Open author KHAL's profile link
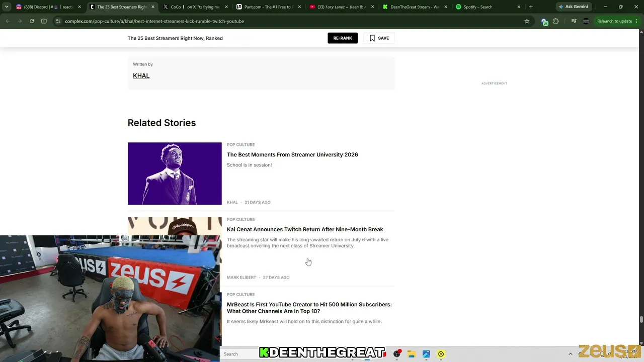The image size is (644, 362). (x=141, y=75)
